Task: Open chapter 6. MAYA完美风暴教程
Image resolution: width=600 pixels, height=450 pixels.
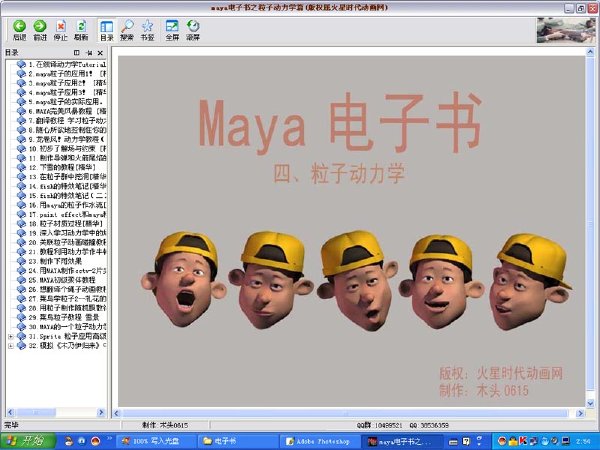Action: 67,111
